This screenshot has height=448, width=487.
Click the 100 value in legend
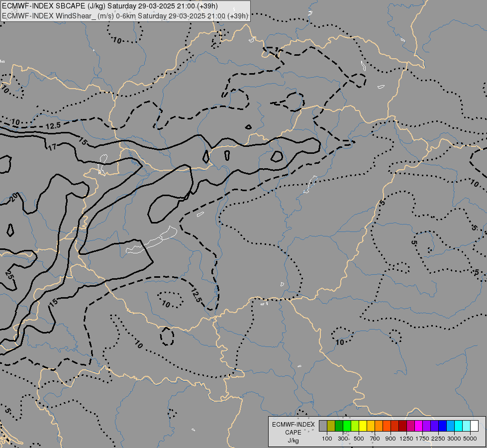coord(327,439)
